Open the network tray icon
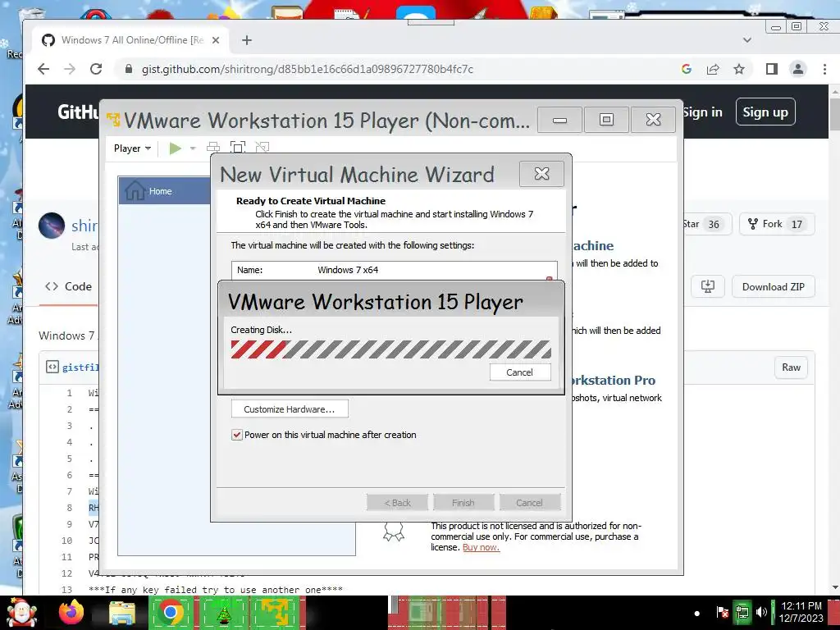840x630 pixels. point(742,612)
